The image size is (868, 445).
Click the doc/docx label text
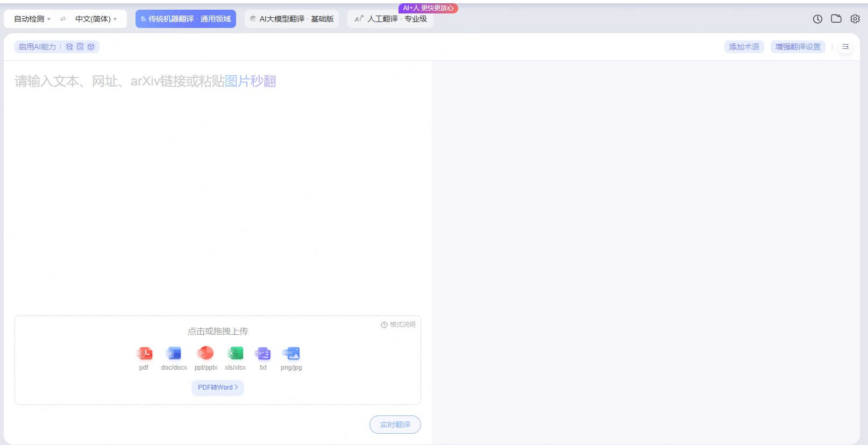pyautogui.click(x=174, y=368)
